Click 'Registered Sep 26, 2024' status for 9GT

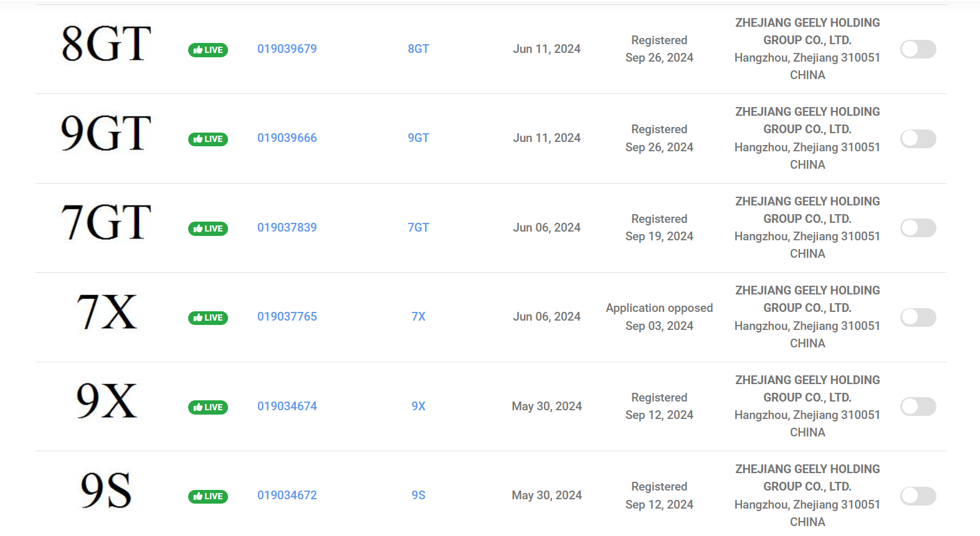[659, 138]
